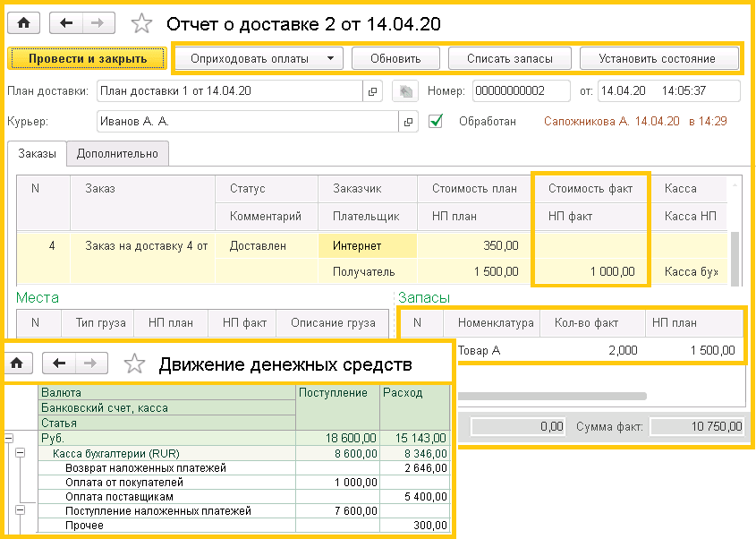The width and height of the screenshot is (756, 539).
Task: Click the Списать запасы button
Action: [510, 58]
